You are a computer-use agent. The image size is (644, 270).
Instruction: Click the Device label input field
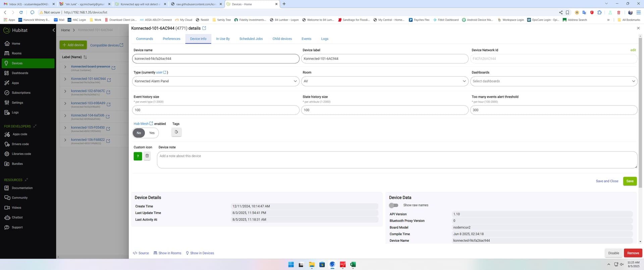(385, 59)
